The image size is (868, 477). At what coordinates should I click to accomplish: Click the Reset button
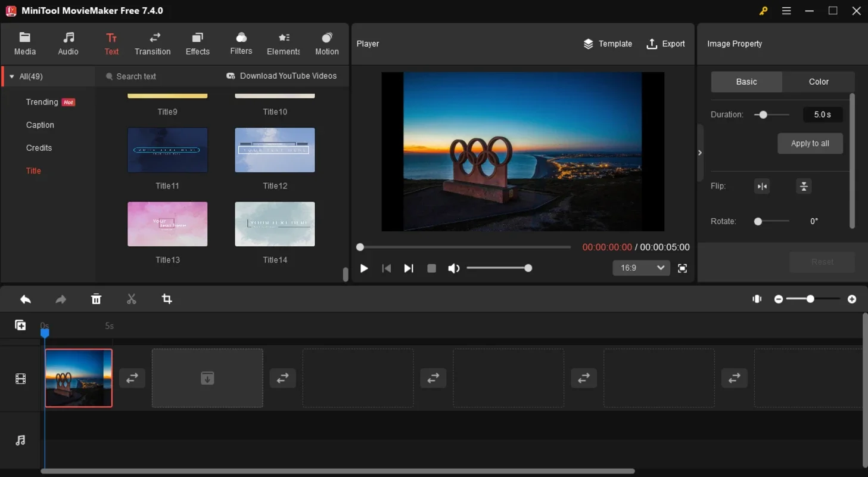[x=822, y=262]
